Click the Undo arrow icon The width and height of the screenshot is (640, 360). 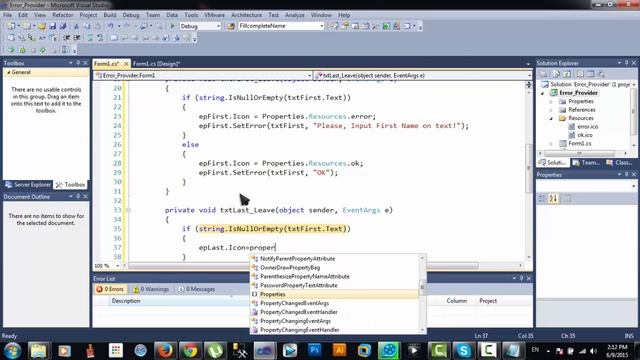[x=110, y=26]
